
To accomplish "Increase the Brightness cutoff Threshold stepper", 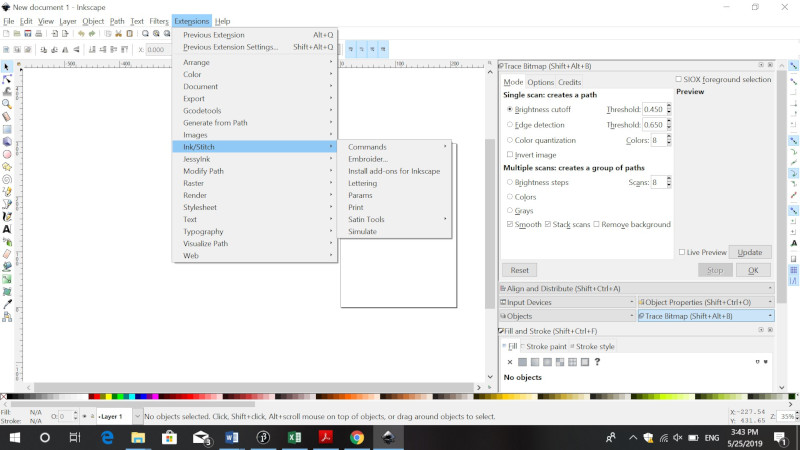I will (669, 107).
